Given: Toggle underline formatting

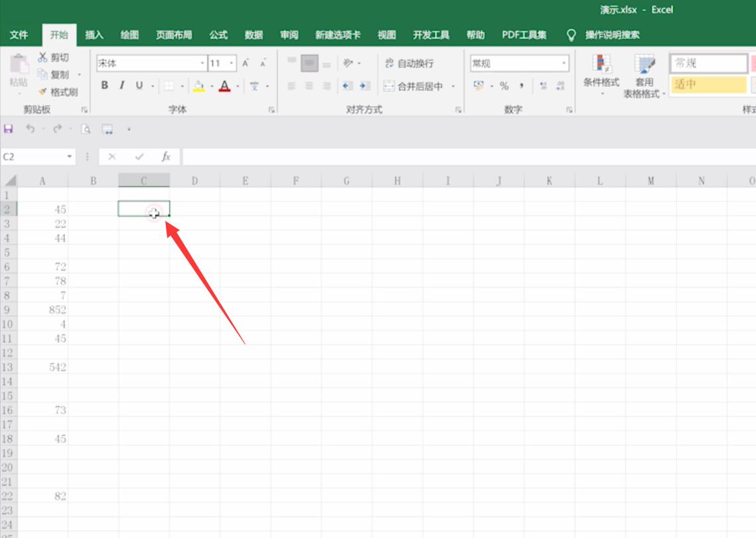Looking at the screenshot, I should point(139,86).
